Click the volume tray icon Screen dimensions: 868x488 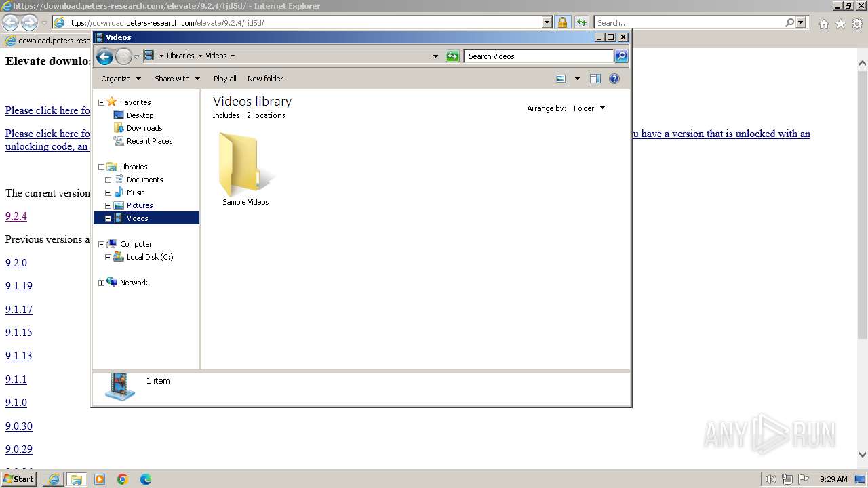click(771, 479)
